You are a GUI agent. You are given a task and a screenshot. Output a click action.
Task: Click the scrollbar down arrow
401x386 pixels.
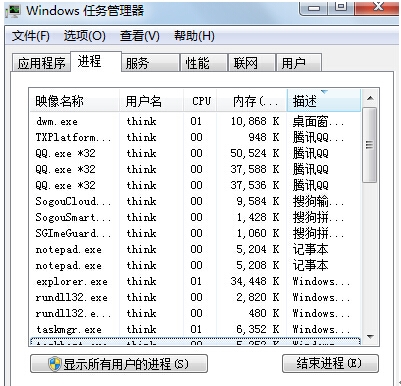pyautogui.click(x=370, y=337)
